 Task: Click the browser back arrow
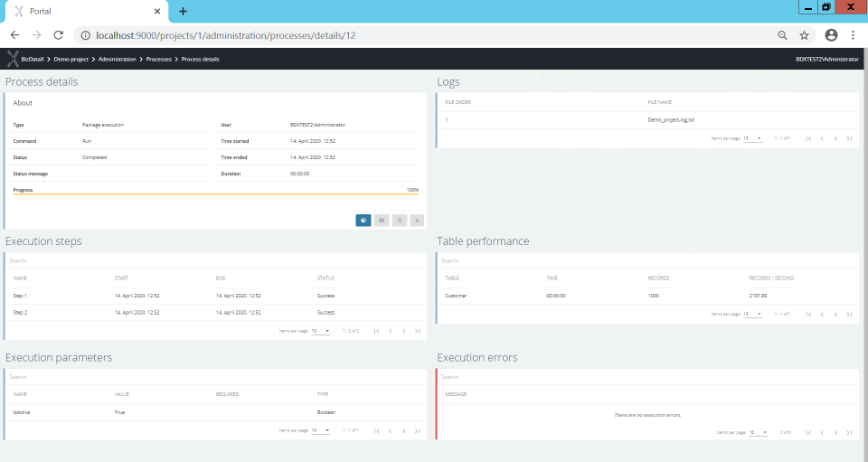[x=15, y=35]
